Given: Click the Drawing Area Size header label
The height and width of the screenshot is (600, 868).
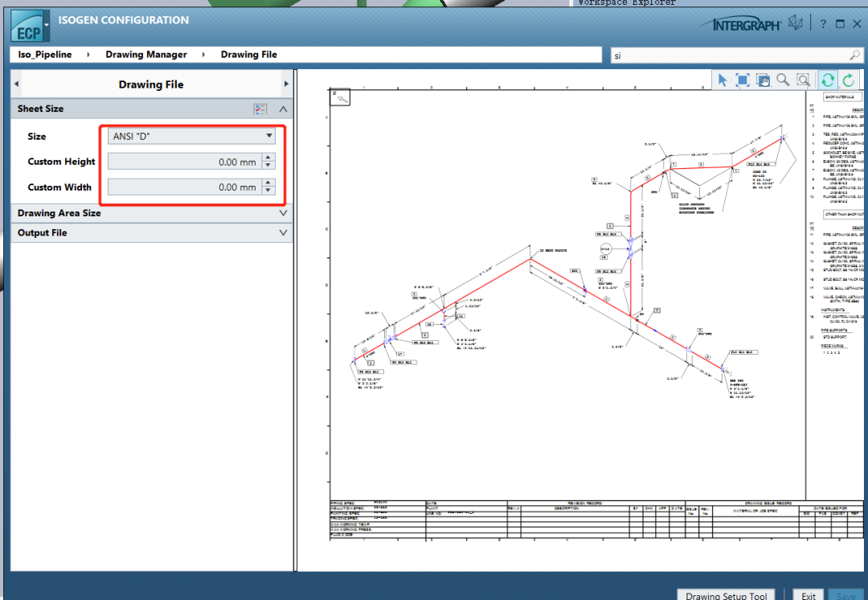Looking at the screenshot, I should pos(59,213).
